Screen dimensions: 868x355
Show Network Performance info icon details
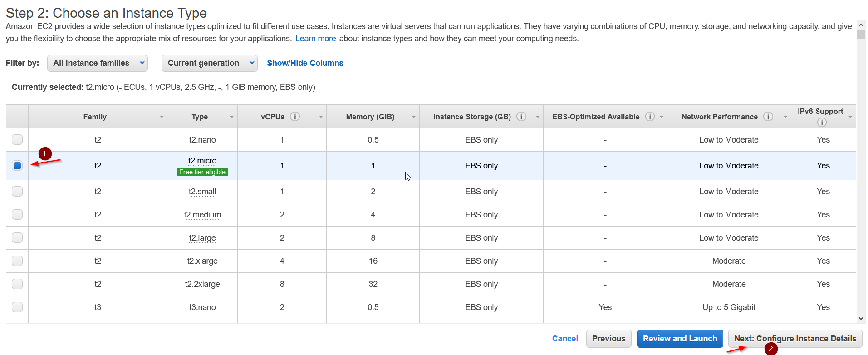click(768, 117)
